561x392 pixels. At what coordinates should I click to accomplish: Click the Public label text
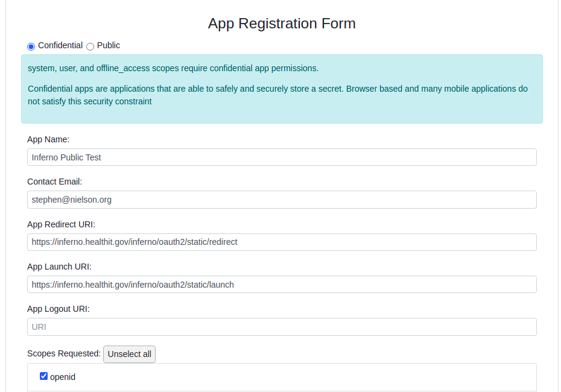[x=109, y=45]
